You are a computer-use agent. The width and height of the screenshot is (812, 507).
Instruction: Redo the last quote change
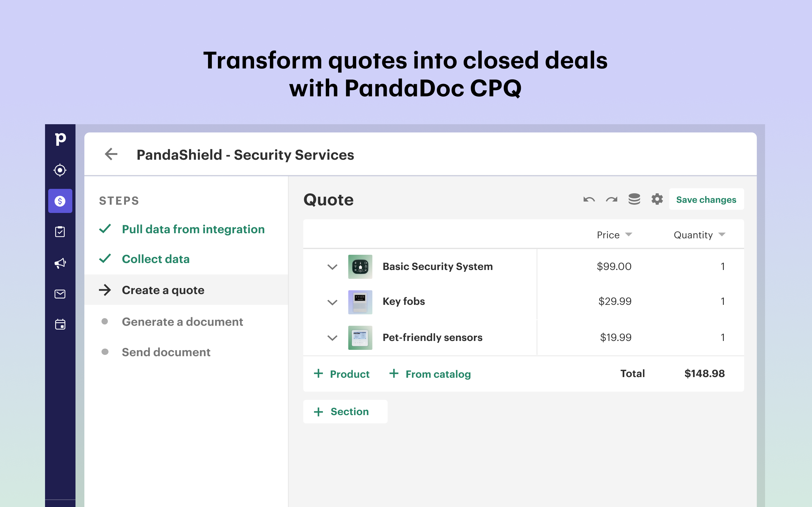[612, 199]
